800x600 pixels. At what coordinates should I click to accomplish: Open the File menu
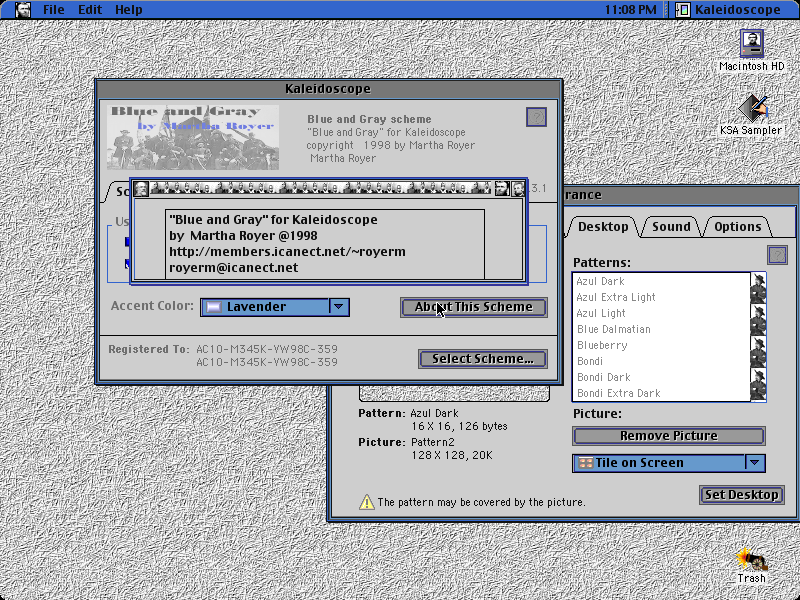(x=54, y=9)
